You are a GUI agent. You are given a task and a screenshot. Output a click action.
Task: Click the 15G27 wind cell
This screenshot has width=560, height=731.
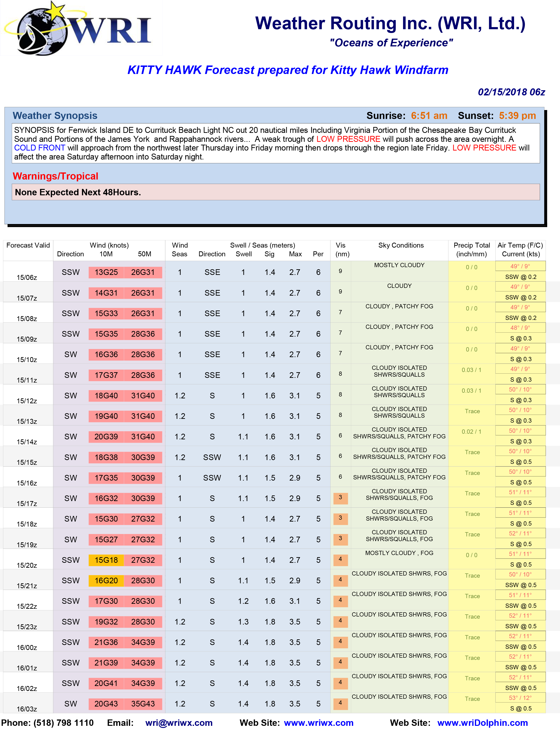[106, 540]
